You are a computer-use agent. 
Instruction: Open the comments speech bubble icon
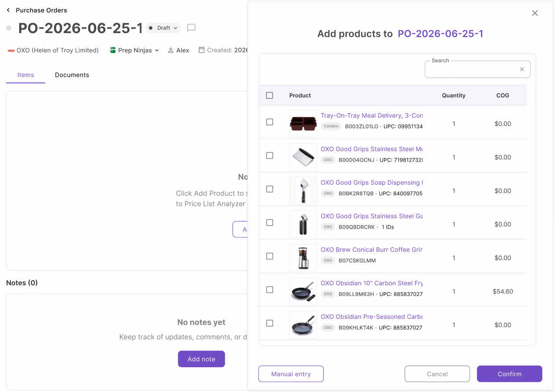[x=191, y=28]
